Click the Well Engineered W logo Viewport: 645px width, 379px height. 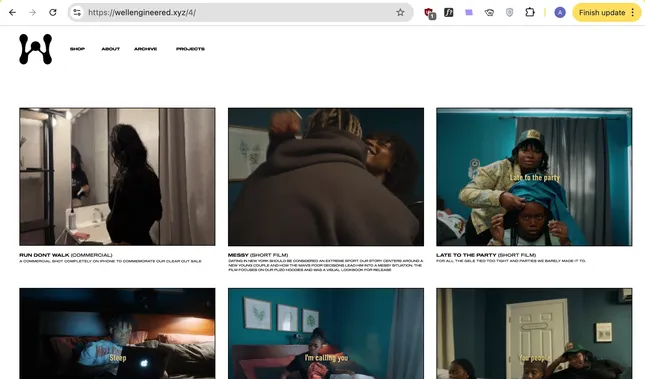(36, 49)
